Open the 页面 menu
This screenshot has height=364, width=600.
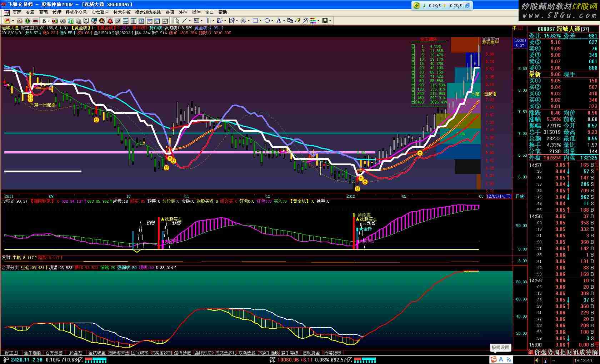(x=17, y=12)
